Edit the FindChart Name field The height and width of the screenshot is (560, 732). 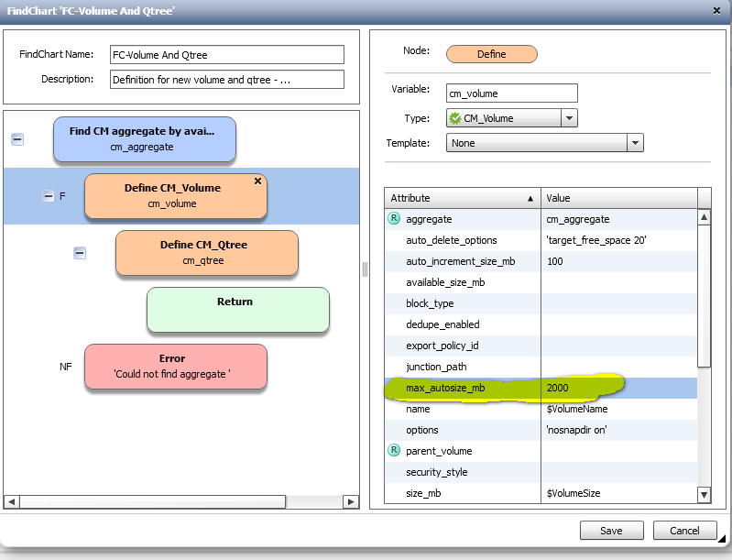tap(226, 55)
